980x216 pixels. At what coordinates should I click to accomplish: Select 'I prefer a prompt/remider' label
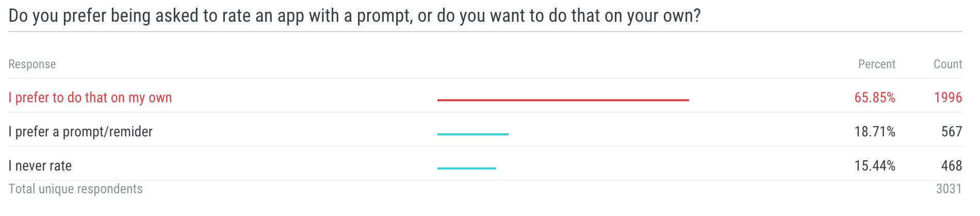(x=80, y=132)
